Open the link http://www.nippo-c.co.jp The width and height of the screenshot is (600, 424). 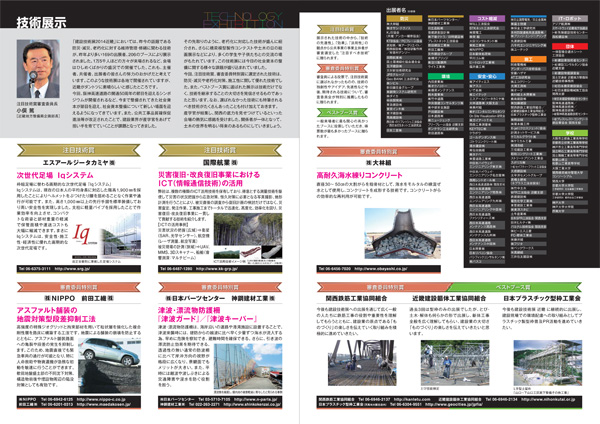pyautogui.click(x=101, y=399)
